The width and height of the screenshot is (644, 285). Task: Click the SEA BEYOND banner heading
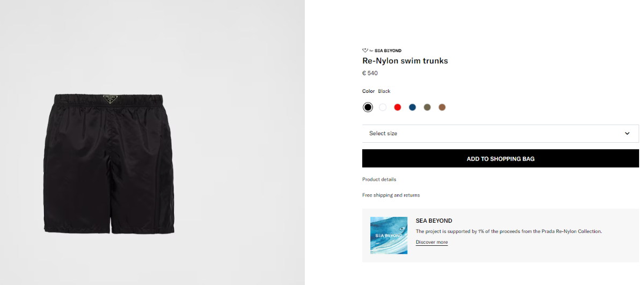point(434,221)
